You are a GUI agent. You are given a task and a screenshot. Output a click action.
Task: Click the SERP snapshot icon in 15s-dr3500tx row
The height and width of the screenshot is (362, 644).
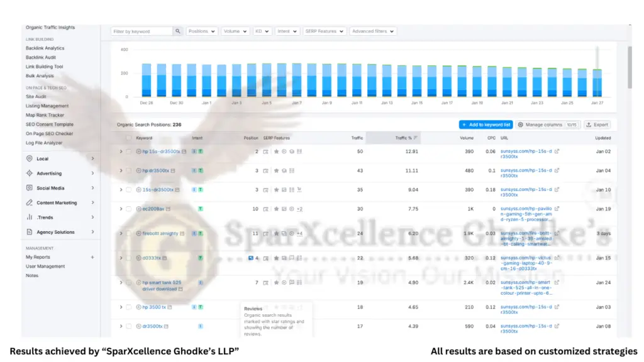266,190
